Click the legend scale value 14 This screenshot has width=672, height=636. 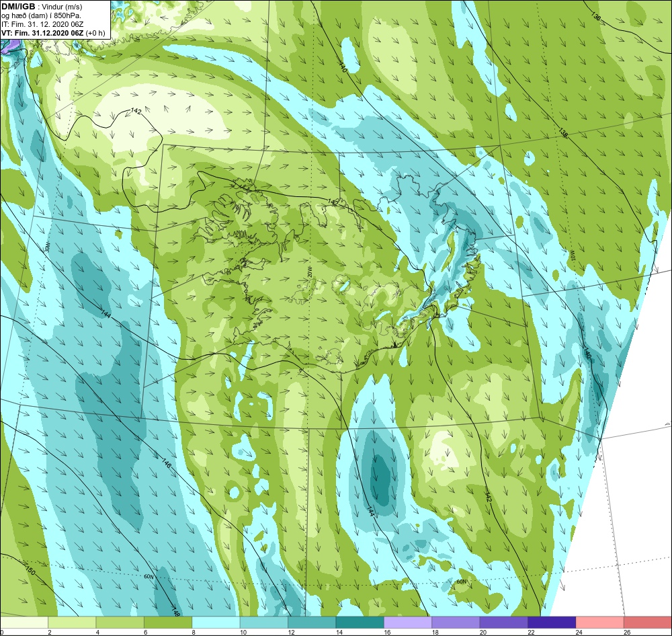(339, 632)
